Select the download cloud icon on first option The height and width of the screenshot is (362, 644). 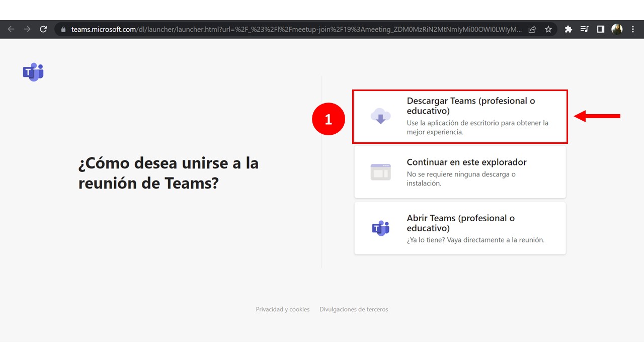tap(380, 116)
